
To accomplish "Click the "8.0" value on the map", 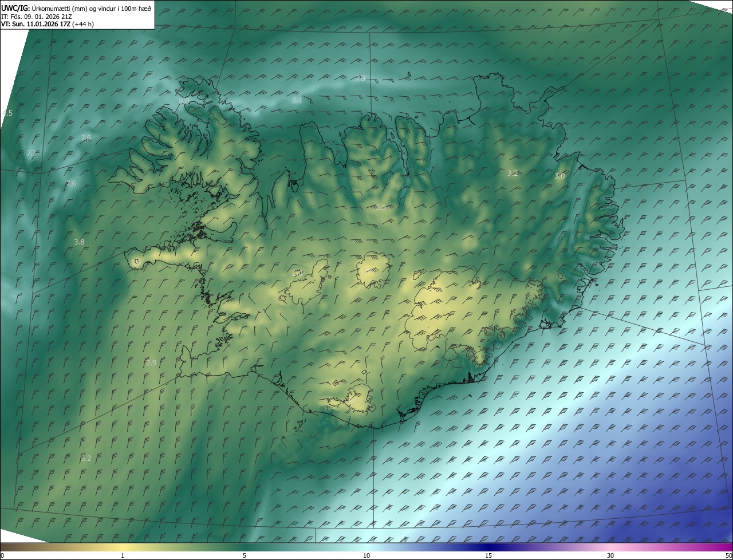I will pos(184,100).
